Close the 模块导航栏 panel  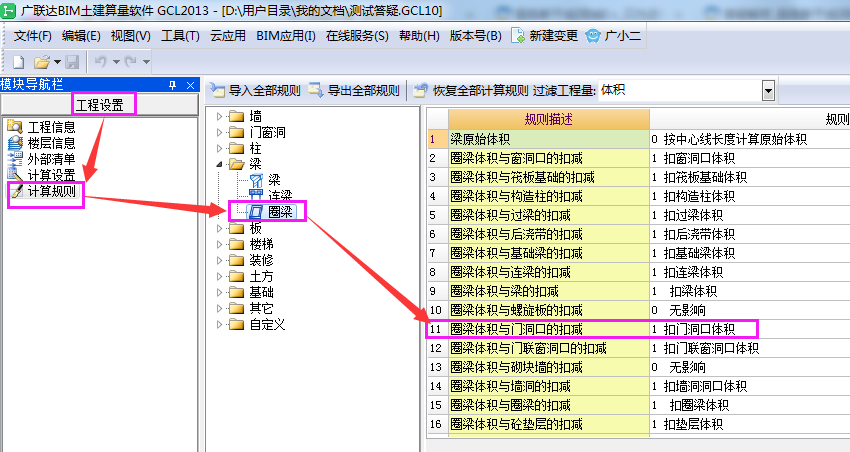190,85
